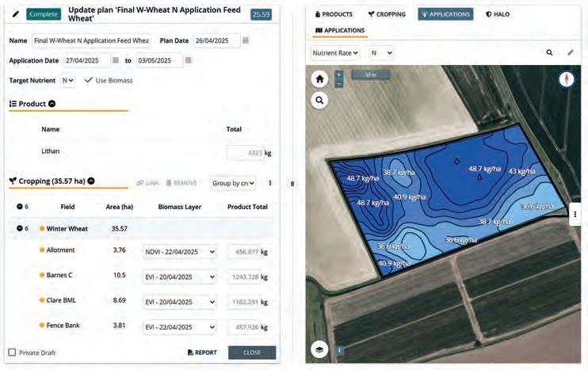The width and height of the screenshot is (588, 370).
Task: Click the plan Name input field
Action: (x=91, y=40)
